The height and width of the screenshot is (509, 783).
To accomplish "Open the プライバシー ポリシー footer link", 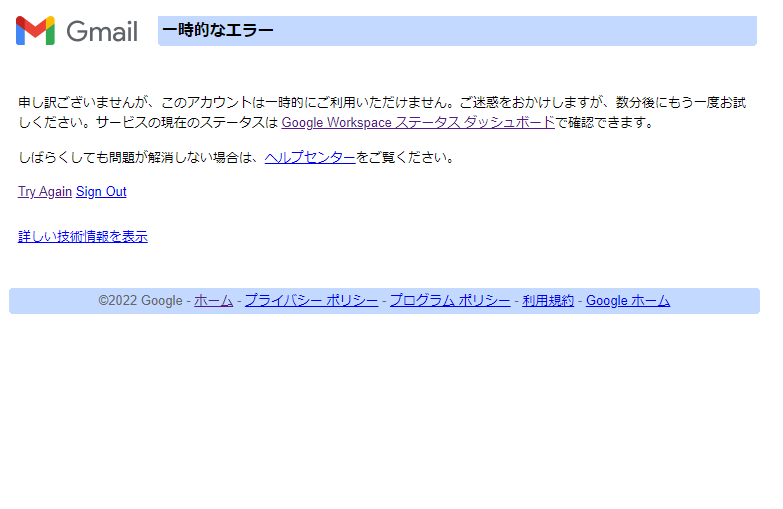I will 311,301.
